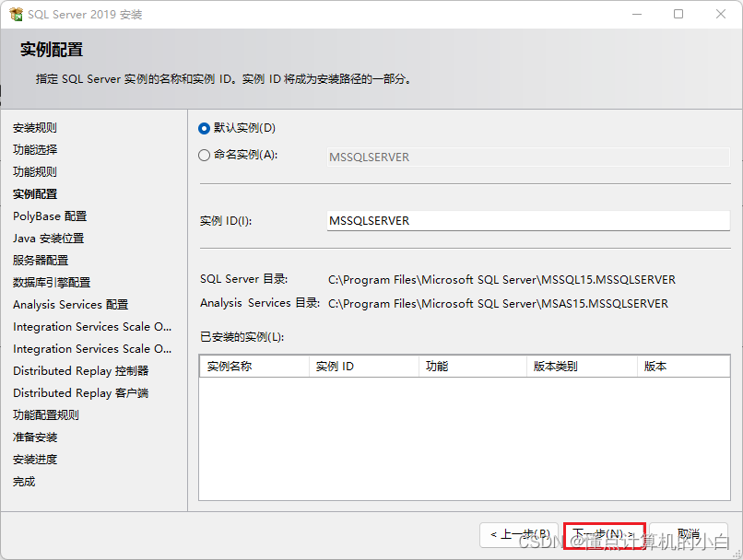Click the disabled named instance MSSQLSERVER field
The width and height of the screenshot is (743, 560).
[x=528, y=157]
